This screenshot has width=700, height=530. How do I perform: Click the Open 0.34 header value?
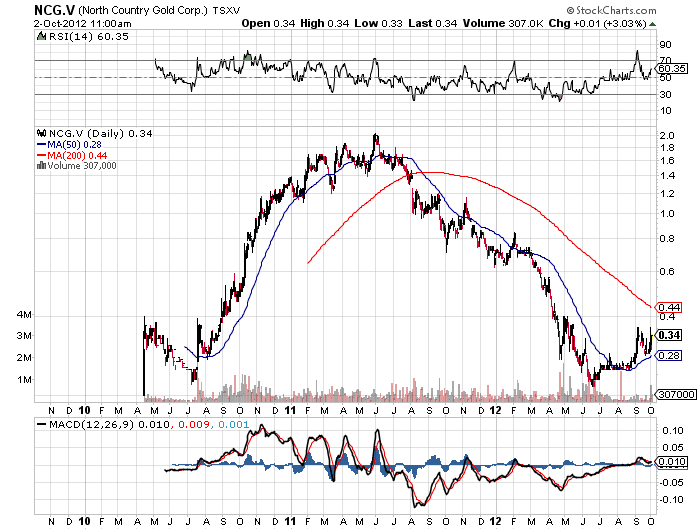(x=268, y=23)
